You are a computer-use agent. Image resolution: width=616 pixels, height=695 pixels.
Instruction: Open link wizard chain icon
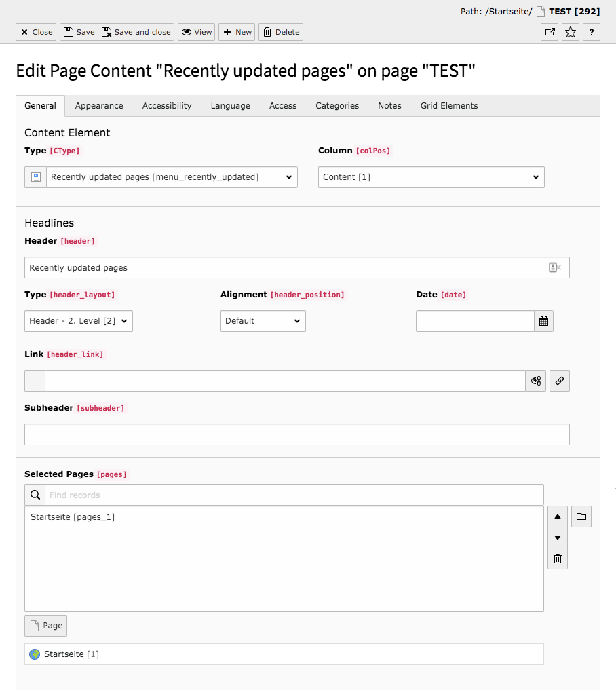coord(560,381)
